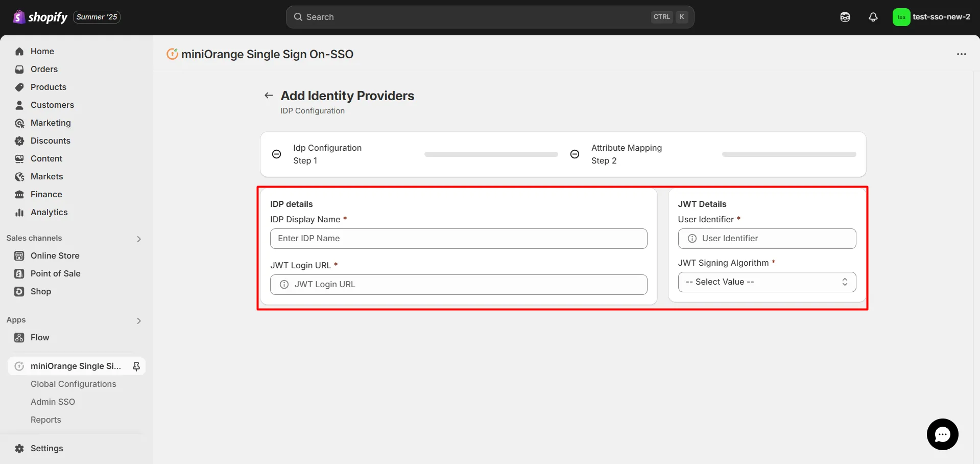This screenshot has width=980, height=464.
Task: Open Marketing page link
Action: pos(51,123)
